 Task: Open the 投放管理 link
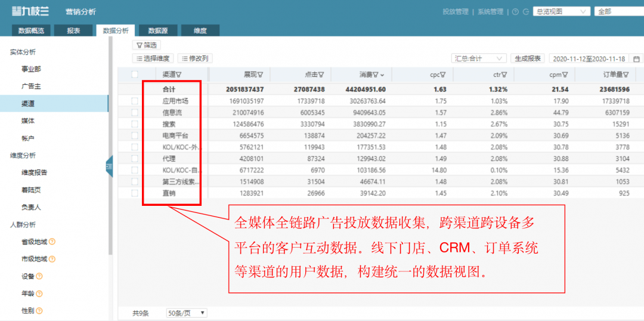click(x=456, y=11)
